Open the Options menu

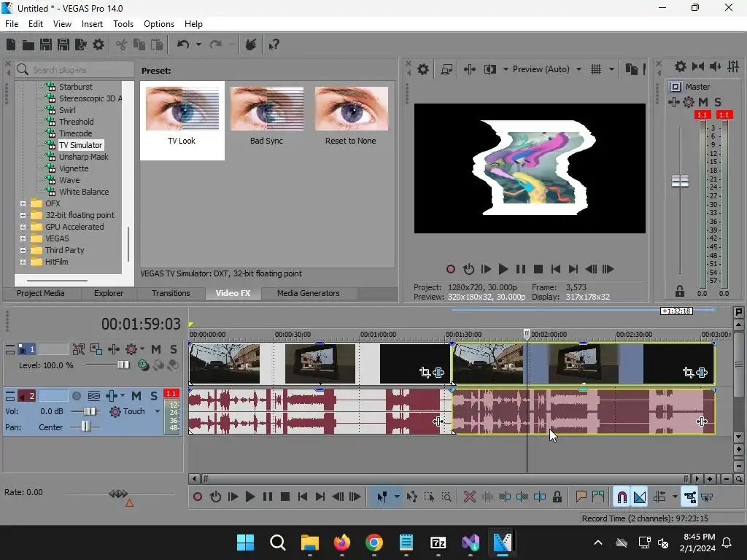pyautogui.click(x=159, y=24)
